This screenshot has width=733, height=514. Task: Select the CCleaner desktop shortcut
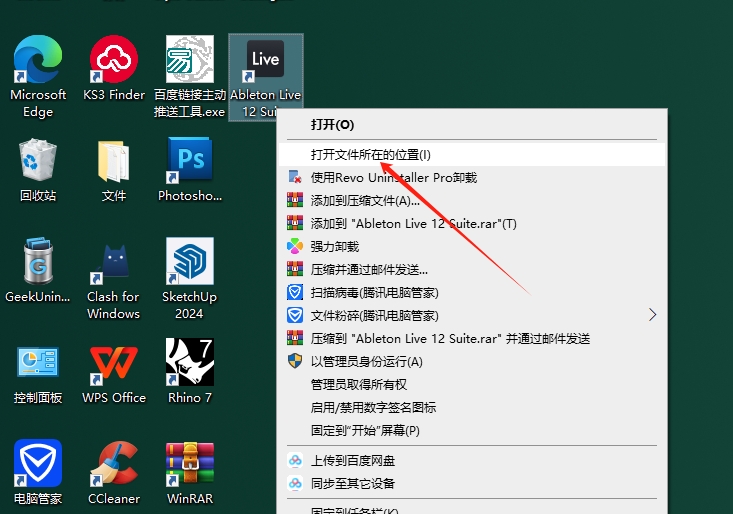coord(114,473)
